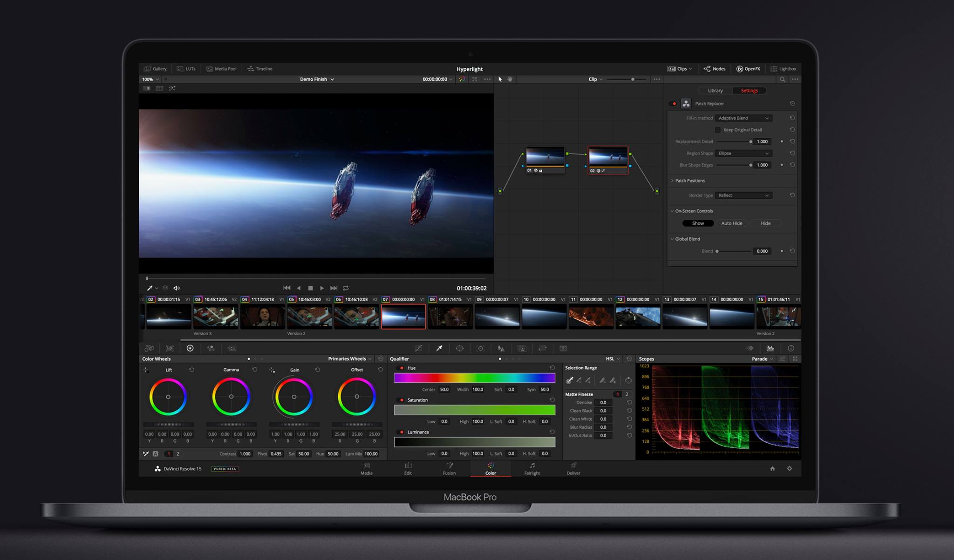Click the Auto Hide button
The height and width of the screenshot is (560, 954).
731,223
